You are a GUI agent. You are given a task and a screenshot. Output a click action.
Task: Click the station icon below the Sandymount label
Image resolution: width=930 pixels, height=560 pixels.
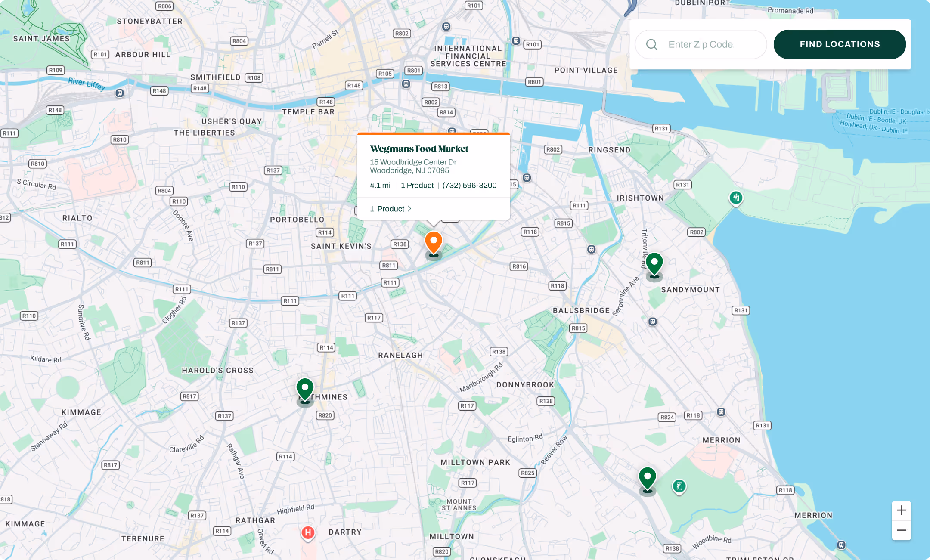(x=653, y=322)
